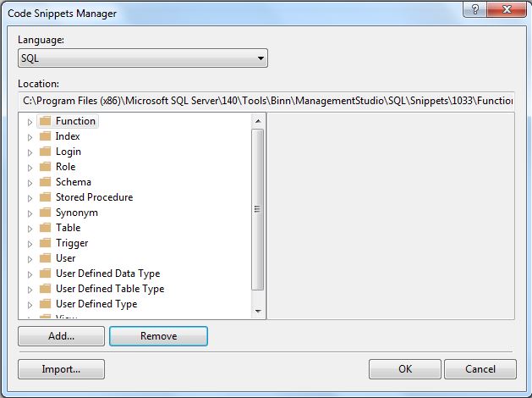The image size is (532, 398).
Task: Click the Index folder icon
Action: (46, 136)
